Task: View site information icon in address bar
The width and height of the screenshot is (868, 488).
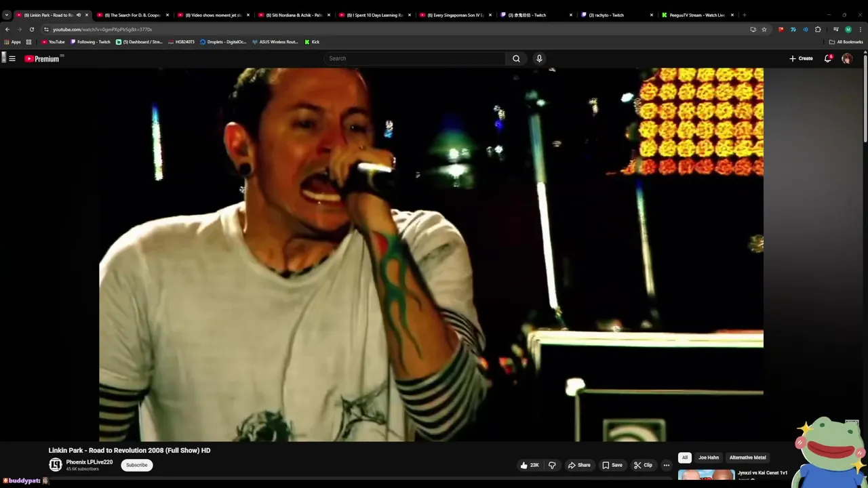Action: [x=46, y=29]
